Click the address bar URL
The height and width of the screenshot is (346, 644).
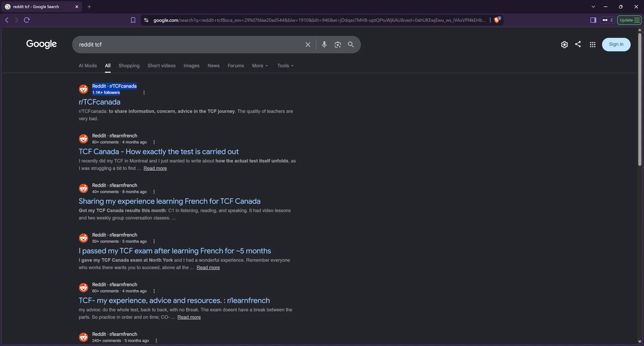tap(319, 20)
